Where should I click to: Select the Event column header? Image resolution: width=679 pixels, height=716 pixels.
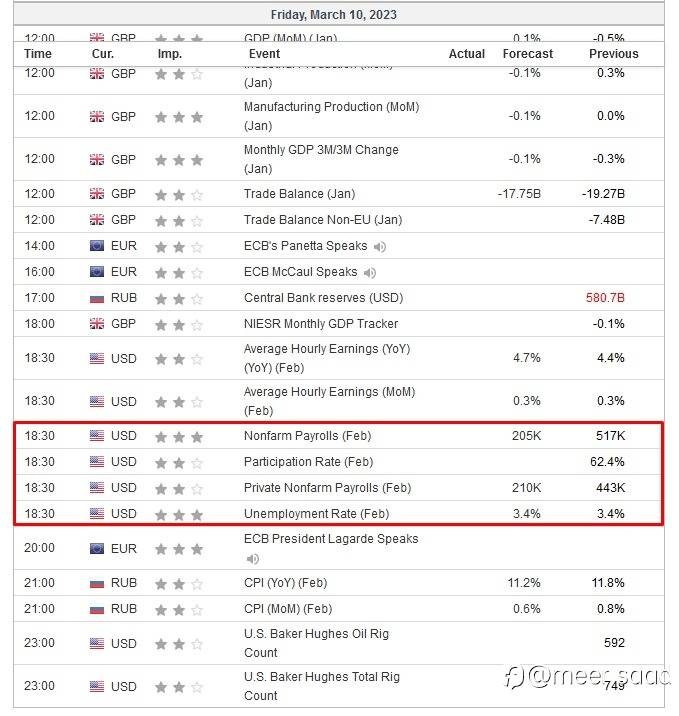click(x=264, y=54)
